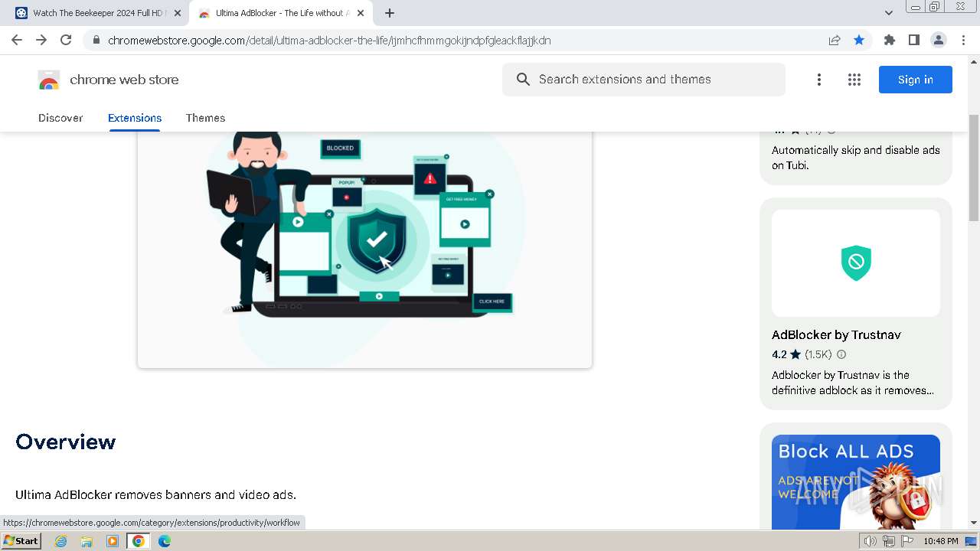Select the Ultima AdBlocker tab
The image size is (980, 551).
click(x=282, y=13)
